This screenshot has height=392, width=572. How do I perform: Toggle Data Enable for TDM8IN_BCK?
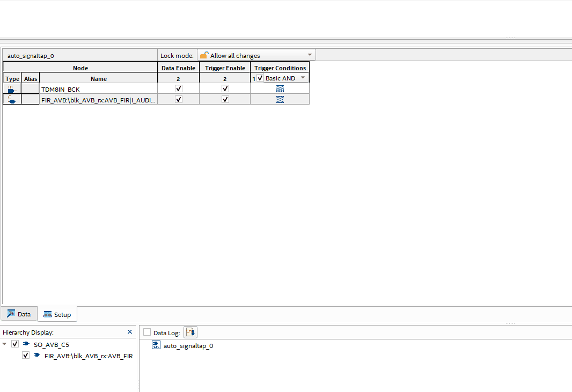pyautogui.click(x=179, y=88)
